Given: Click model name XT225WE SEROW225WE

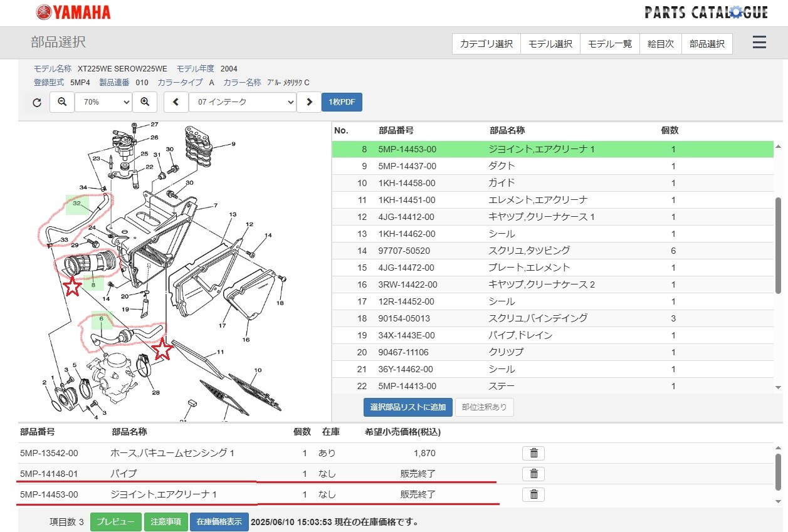Looking at the screenshot, I should [122, 69].
